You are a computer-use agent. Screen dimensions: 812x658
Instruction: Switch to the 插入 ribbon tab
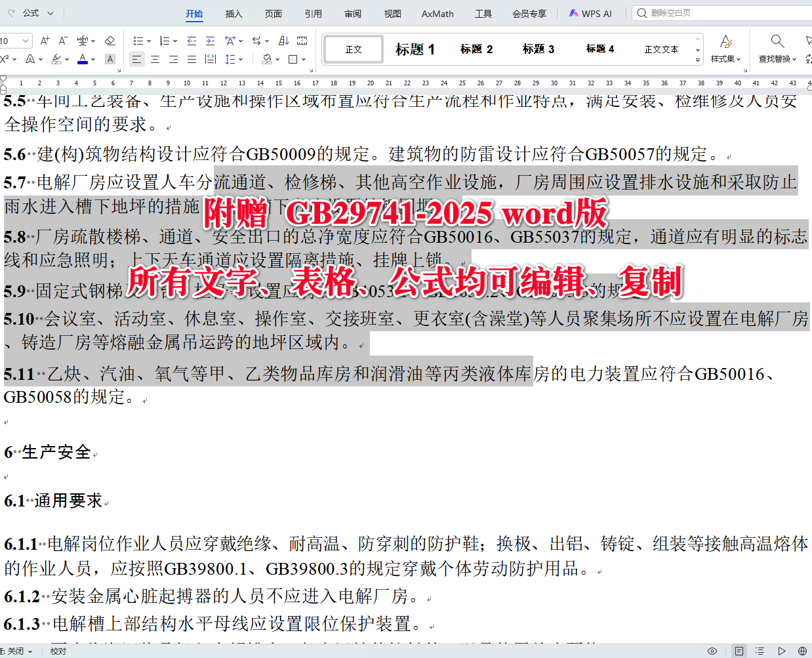click(234, 13)
